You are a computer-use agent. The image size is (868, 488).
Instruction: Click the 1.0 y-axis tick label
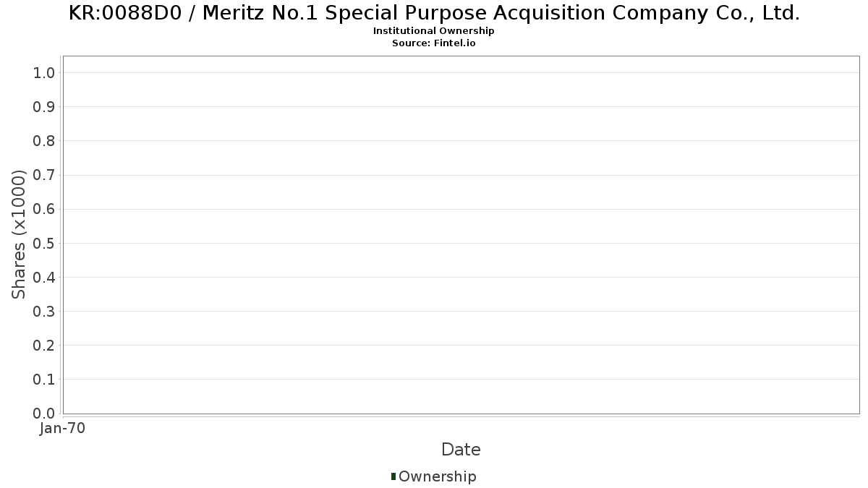pyautogui.click(x=44, y=72)
